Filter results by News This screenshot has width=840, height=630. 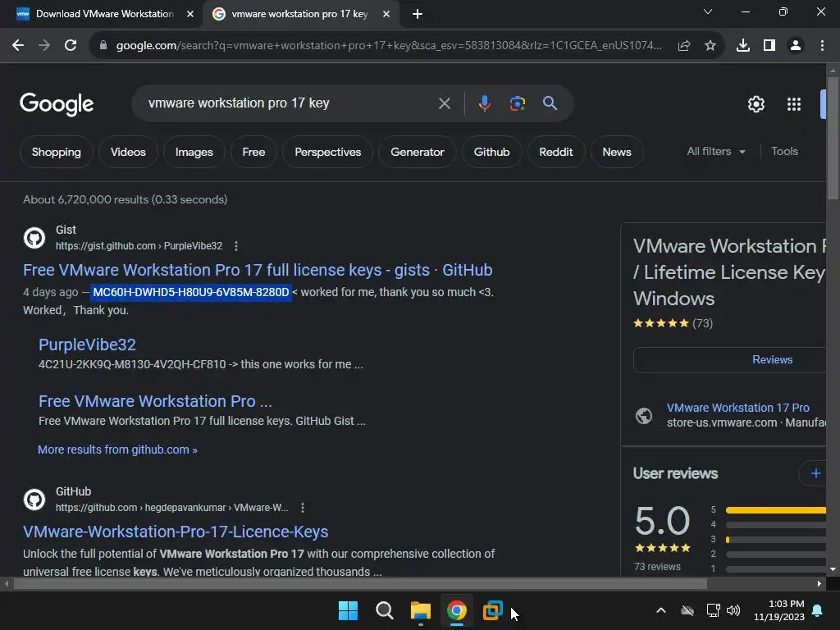[617, 152]
